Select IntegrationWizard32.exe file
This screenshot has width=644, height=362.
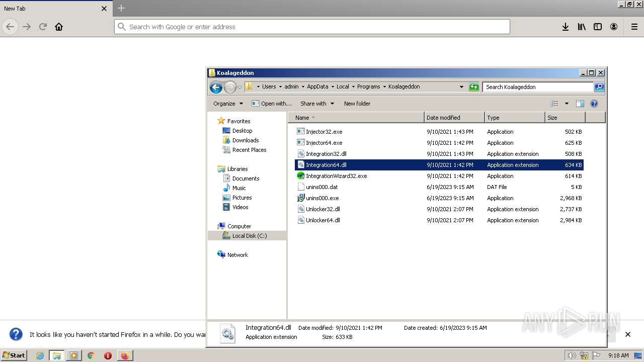[336, 176]
